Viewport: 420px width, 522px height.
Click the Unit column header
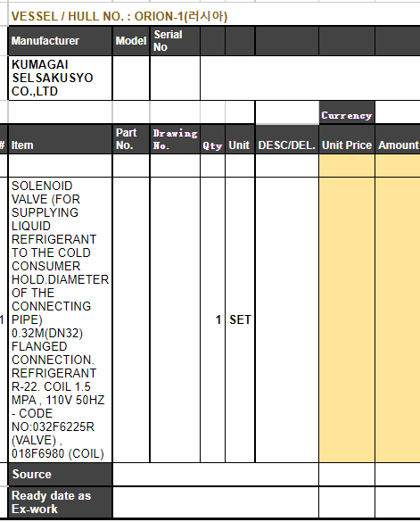[x=240, y=139]
